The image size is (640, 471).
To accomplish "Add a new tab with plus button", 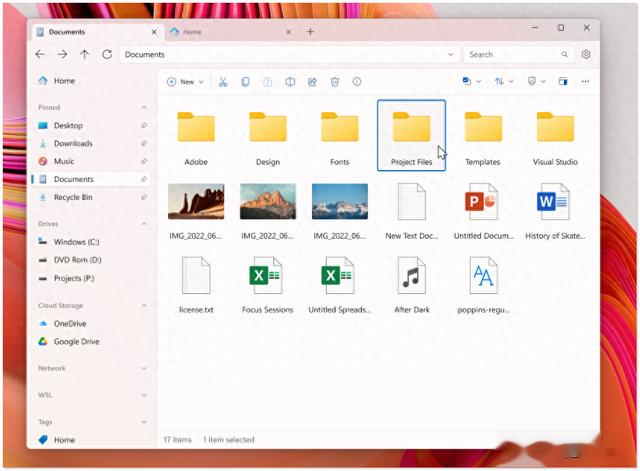I will point(311,32).
